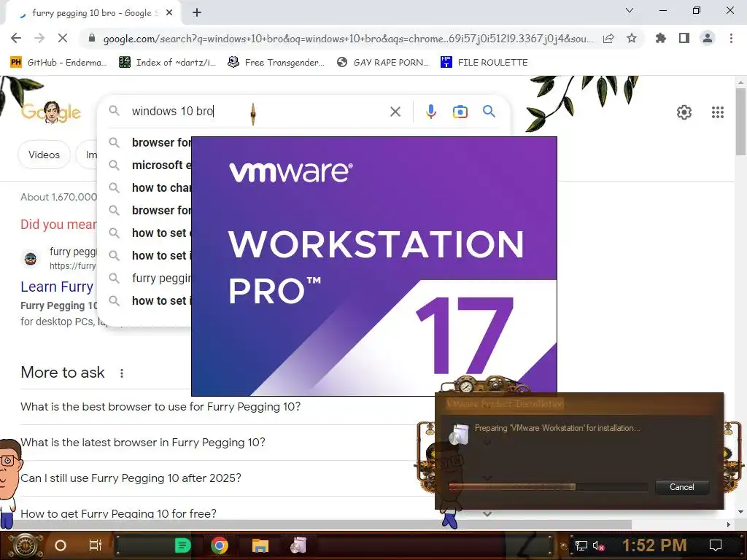The width and height of the screenshot is (747, 560).
Task: Open the 1:52 PM clock
Action: click(654, 545)
